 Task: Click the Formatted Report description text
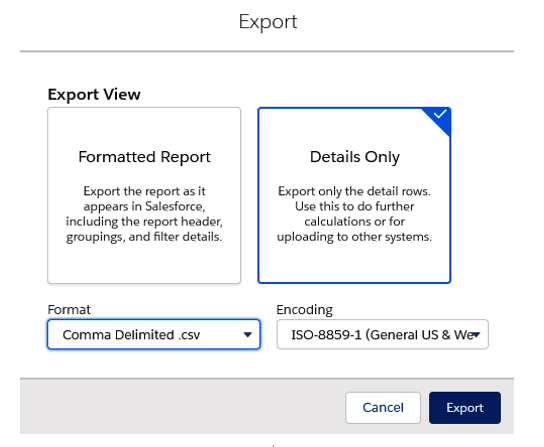tap(144, 214)
